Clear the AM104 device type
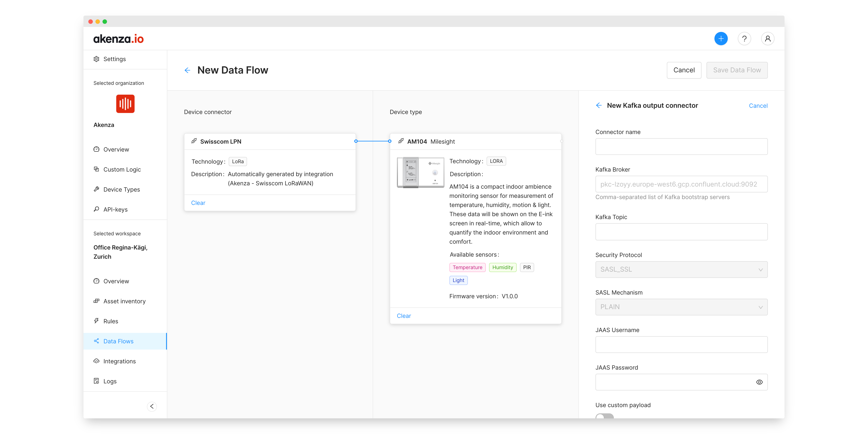 click(404, 316)
